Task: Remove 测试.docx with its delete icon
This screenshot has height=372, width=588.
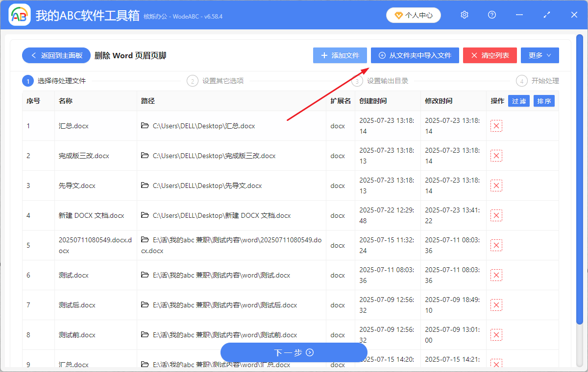Action: [x=496, y=275]
